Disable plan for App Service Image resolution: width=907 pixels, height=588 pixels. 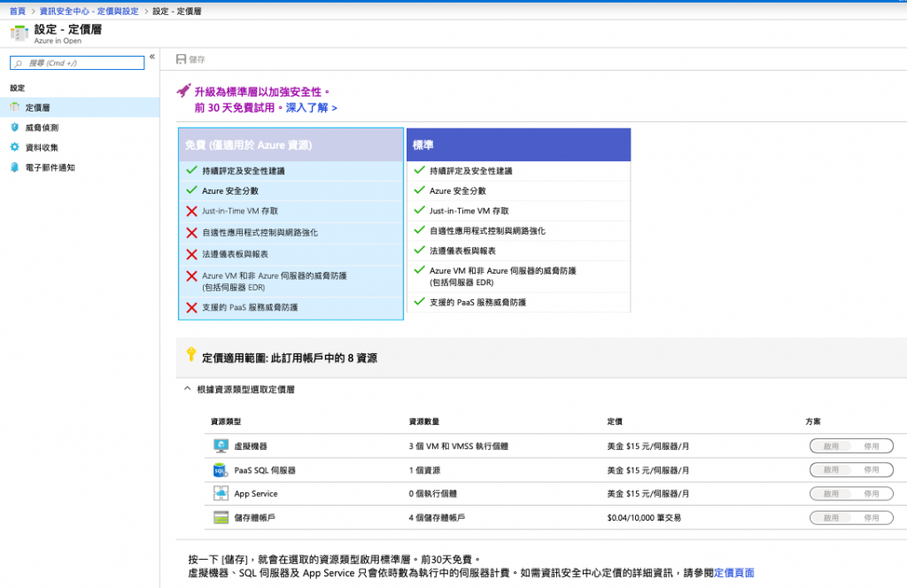[872, 494]
